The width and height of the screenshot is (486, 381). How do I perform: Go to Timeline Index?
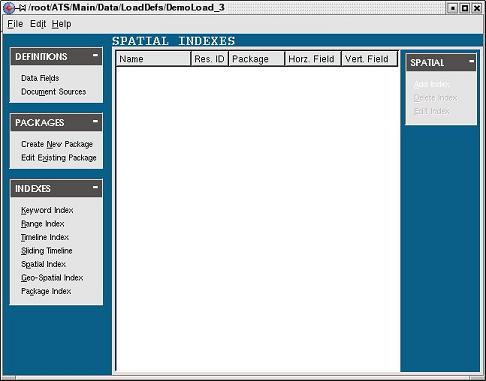45,237
